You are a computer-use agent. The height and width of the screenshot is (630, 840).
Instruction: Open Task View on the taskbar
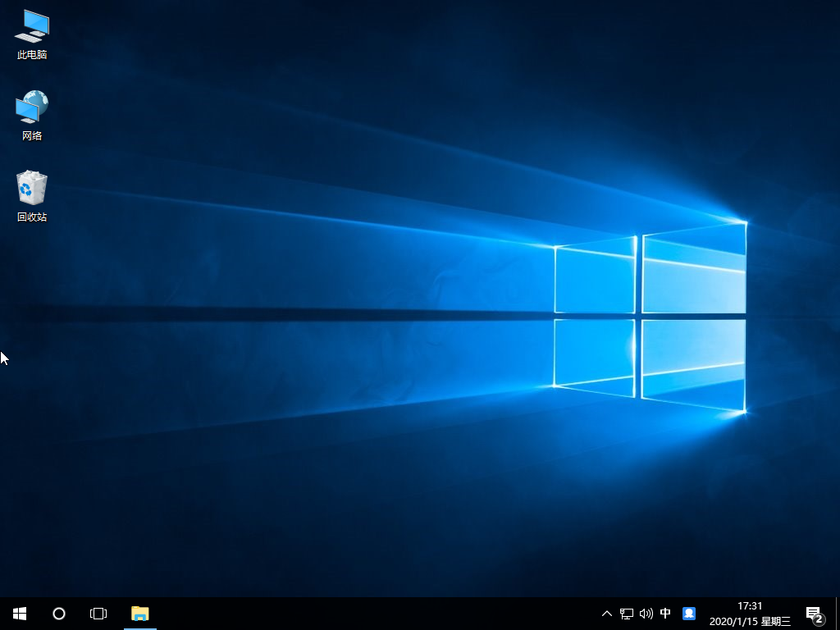98,613
